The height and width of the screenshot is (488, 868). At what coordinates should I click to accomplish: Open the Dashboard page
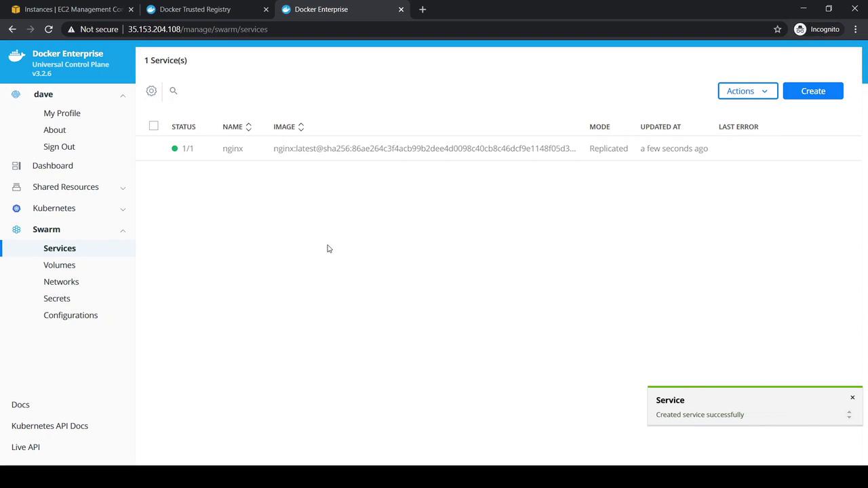[x=53, y=165]
